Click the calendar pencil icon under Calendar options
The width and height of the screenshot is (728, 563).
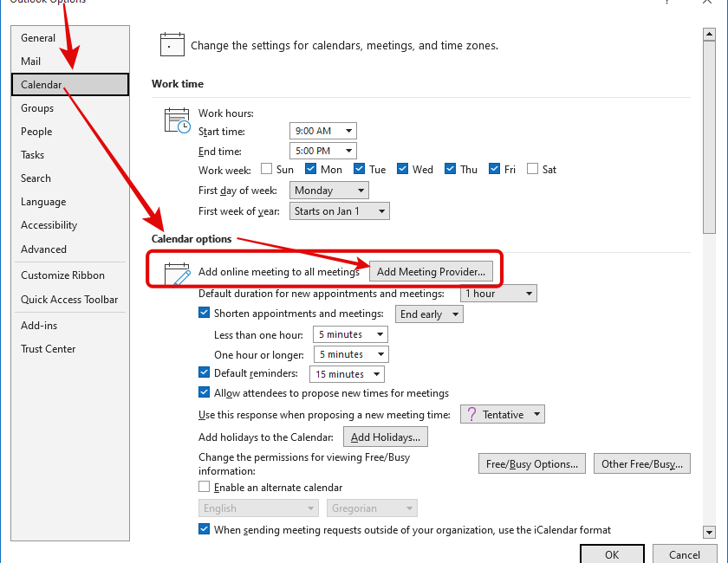pyautogui.click(x=177, y=275)
